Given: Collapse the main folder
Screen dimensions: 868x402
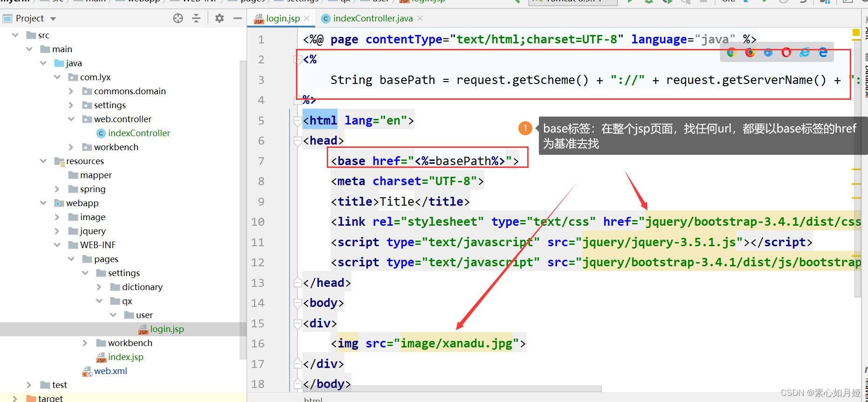Looking at the screenshot, I should tap(29, 49).
